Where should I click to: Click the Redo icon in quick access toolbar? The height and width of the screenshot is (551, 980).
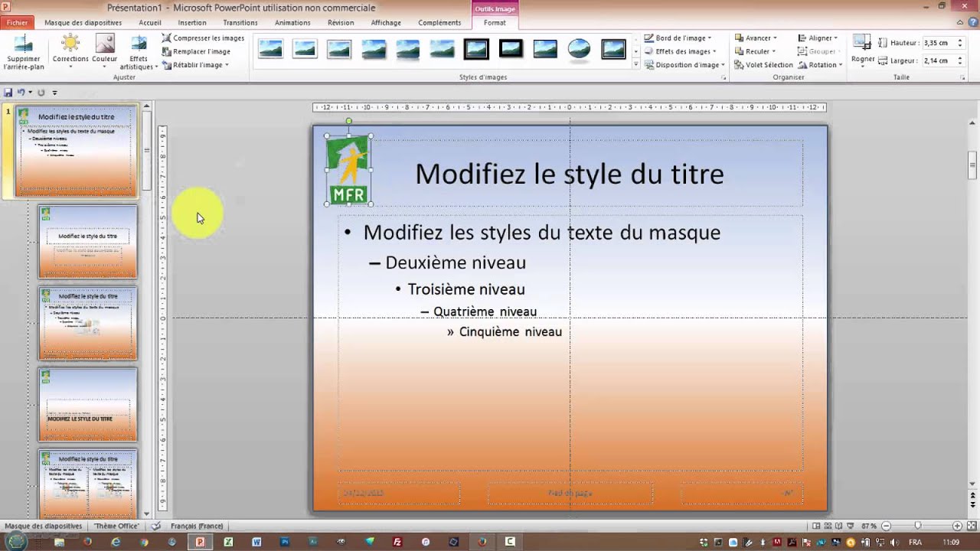pyautogui.click(x=41, y=92)
